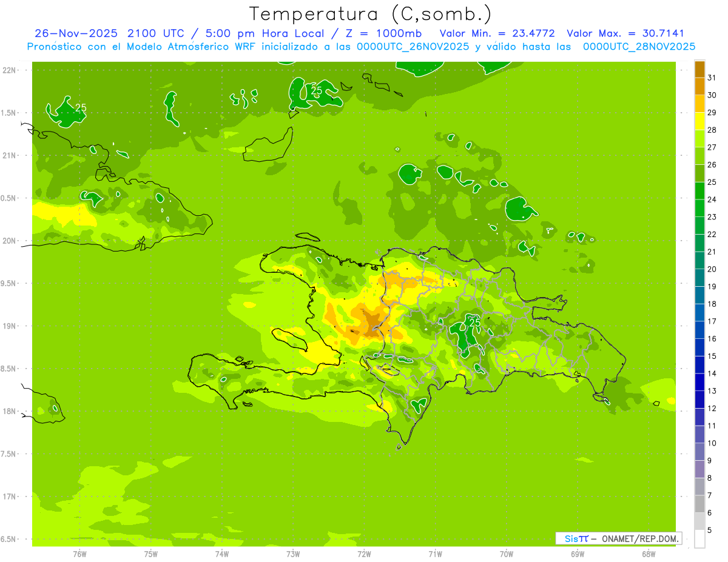728x562 pixels.
Task: Click the '73W' longitude label
Action: pos(293,554)
